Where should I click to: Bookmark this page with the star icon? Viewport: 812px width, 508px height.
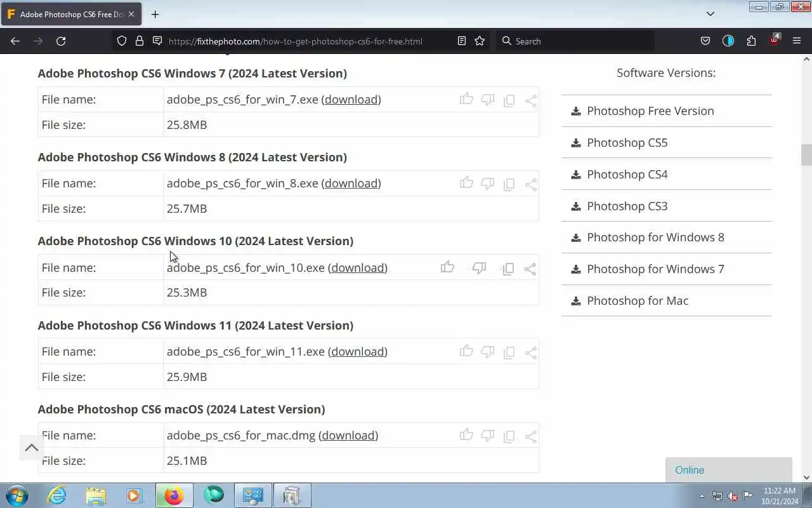pyautogui.click(x=480, y=41)
